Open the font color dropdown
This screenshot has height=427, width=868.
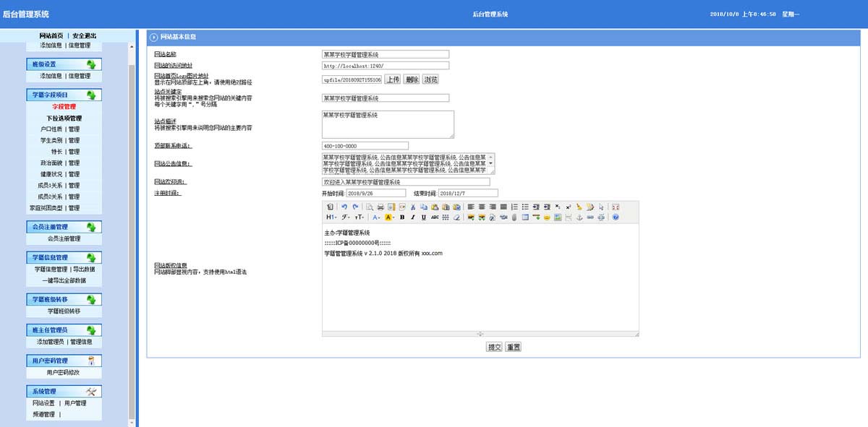tap(377, 217)
